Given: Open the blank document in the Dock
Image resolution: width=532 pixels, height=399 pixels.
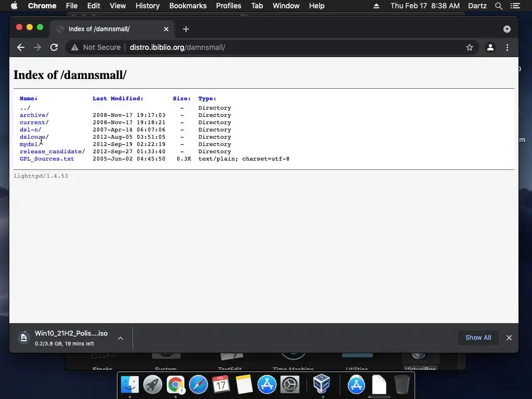Looking at the screenshot, I should point(379,384).
